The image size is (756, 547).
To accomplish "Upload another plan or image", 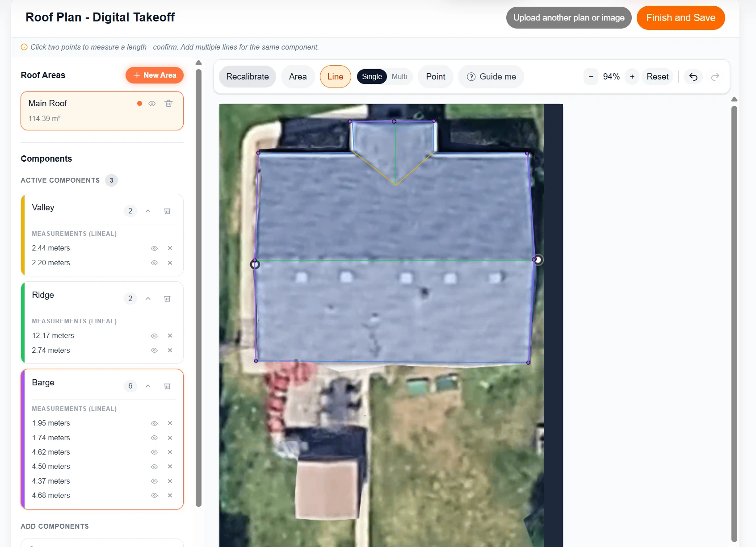I will point(569,18).
